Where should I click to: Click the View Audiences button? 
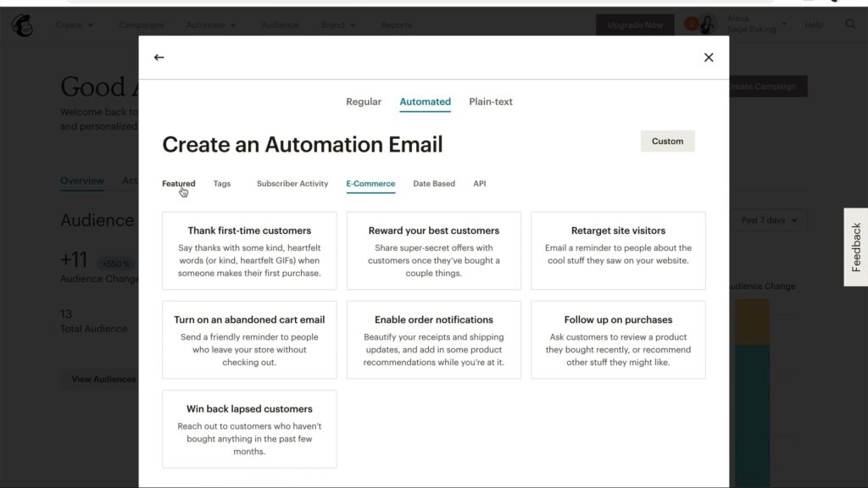click(x=100, y=379)
